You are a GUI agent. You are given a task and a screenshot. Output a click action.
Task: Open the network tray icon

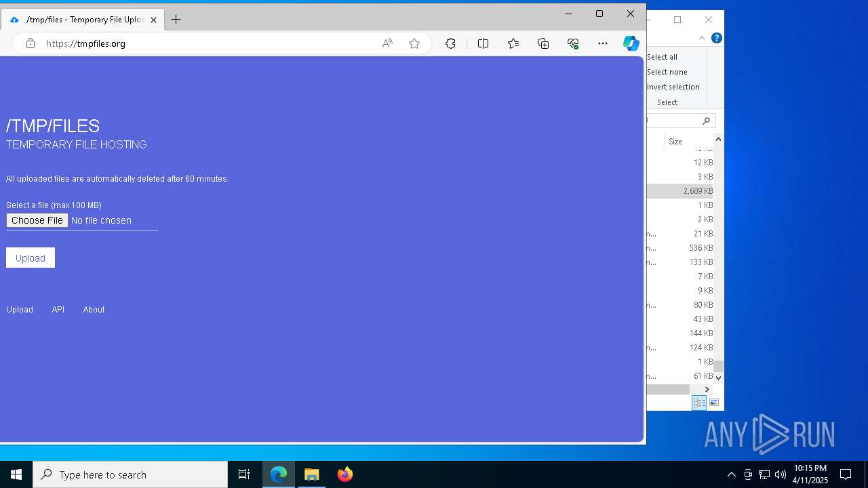(x=764, y=474)
